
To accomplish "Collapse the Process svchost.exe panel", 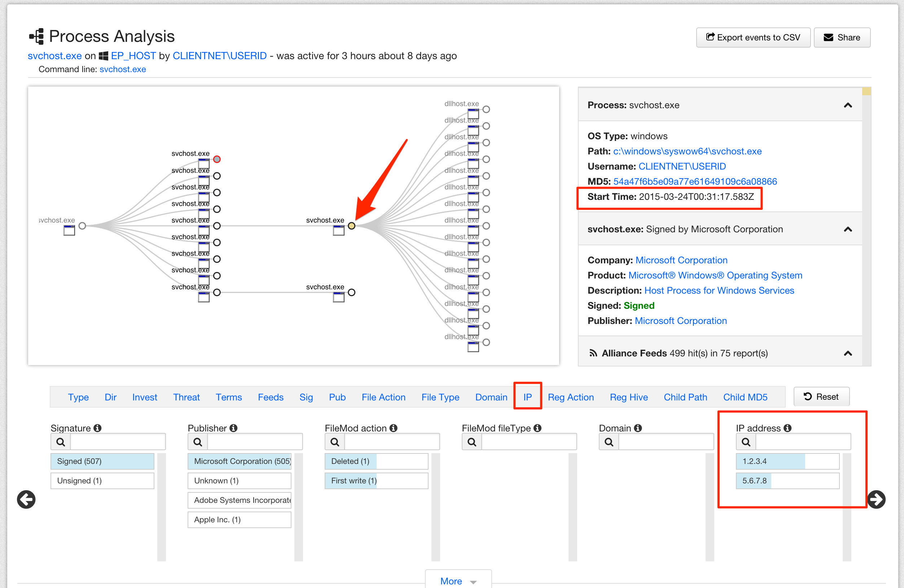I will pos(848,105).
